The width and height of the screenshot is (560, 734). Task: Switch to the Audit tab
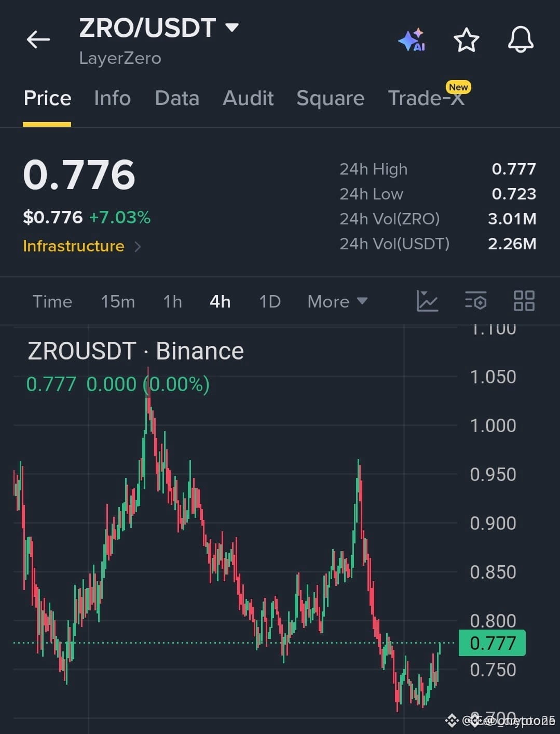click(248, 98)
